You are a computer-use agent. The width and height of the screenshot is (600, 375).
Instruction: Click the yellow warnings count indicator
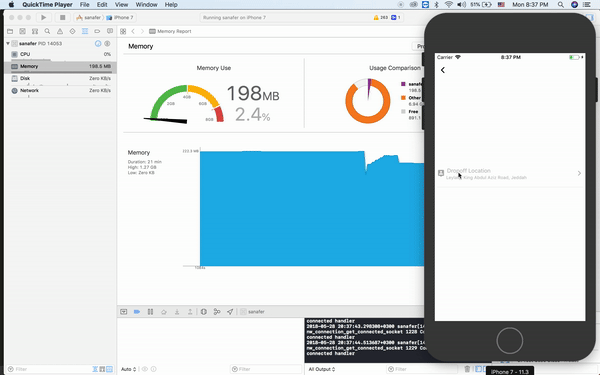point(381,18)
